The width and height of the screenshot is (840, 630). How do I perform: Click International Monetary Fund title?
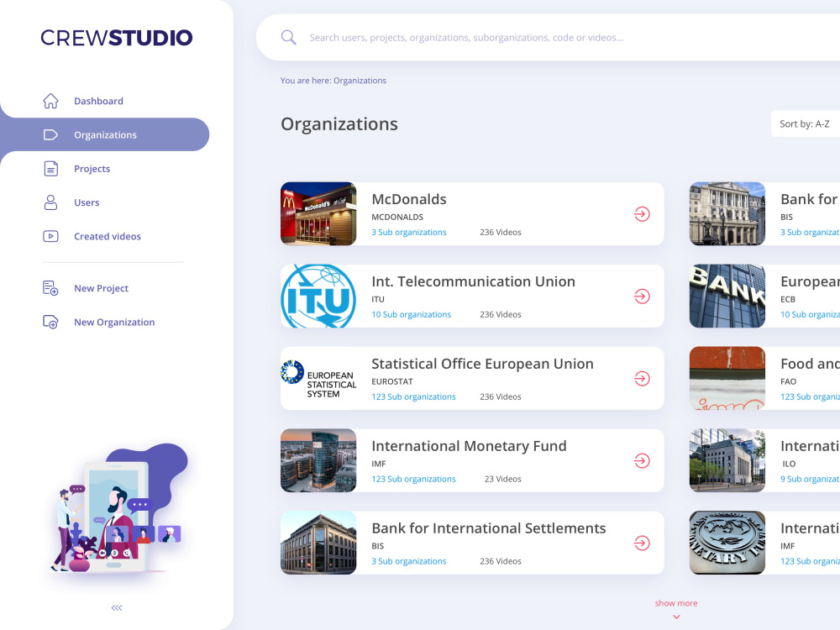[x=469, y=446]
